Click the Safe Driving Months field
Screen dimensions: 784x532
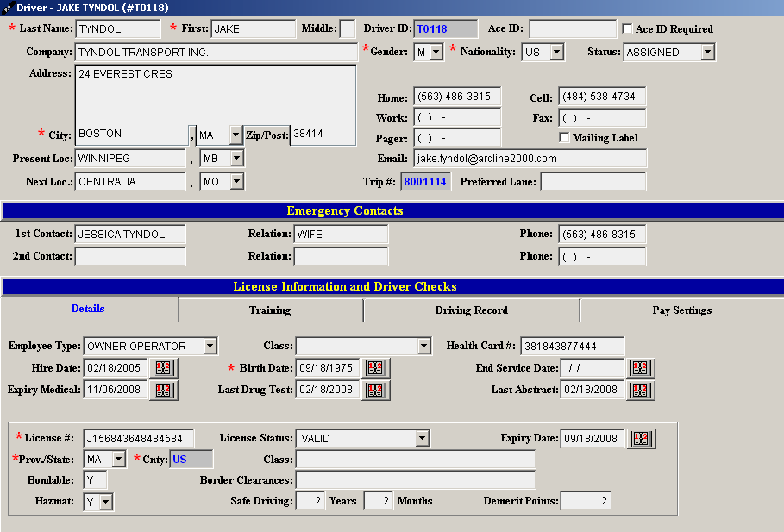pos(378,501)
